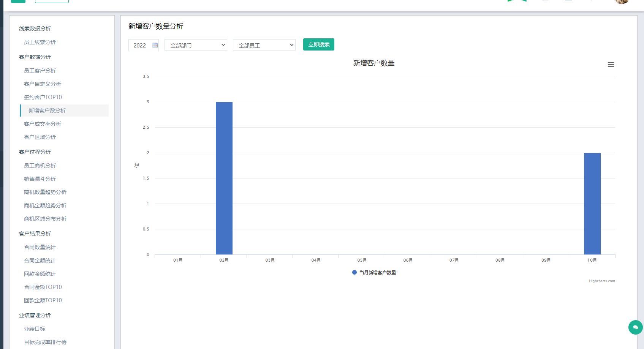Click the user avatar in top bar
Image resolution: width=644 pixels, height=349 pixels.
pos(622,2)
